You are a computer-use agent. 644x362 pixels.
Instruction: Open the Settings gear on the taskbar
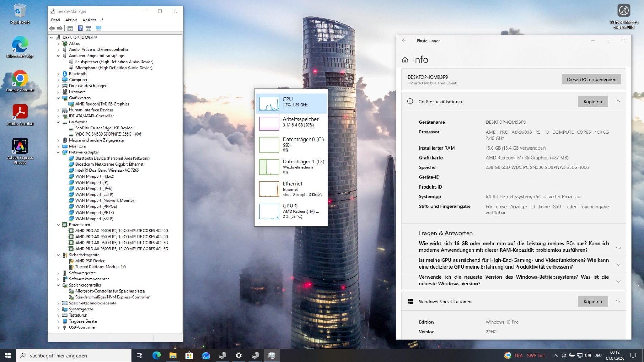[239, 356]
